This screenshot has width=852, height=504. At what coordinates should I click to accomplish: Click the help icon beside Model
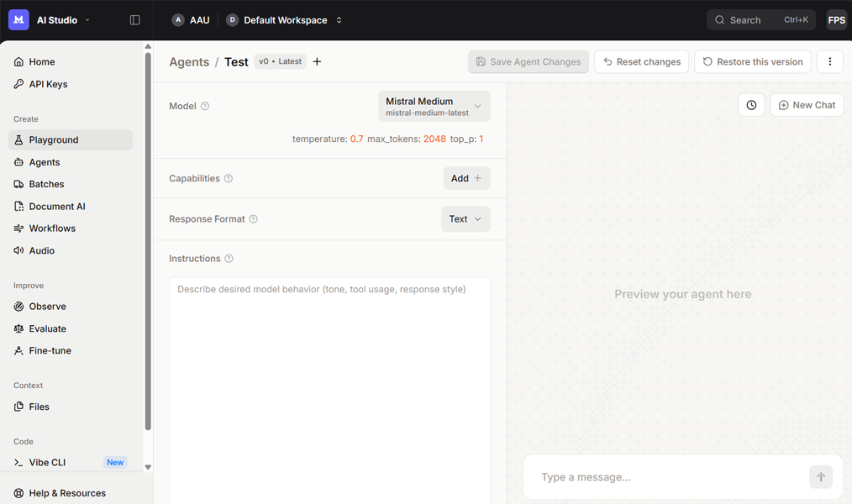(205, 107)
